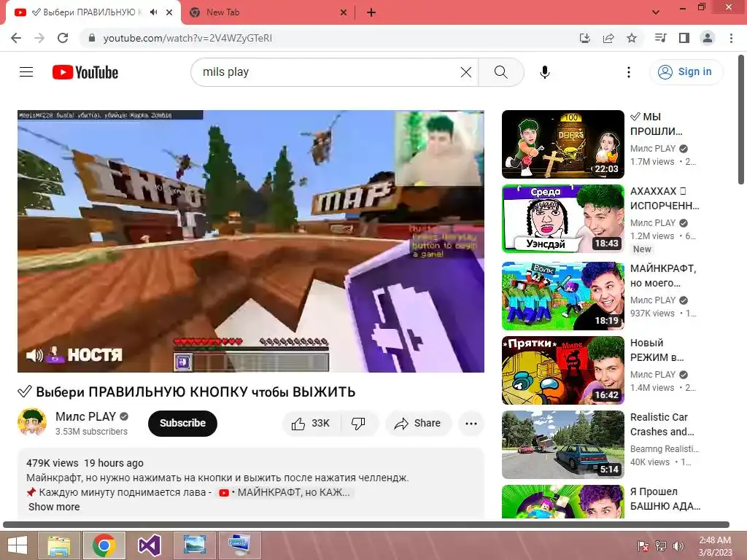Toggle Chrome side panel
This screenshot has width=747, height=560.
point(684,38)
